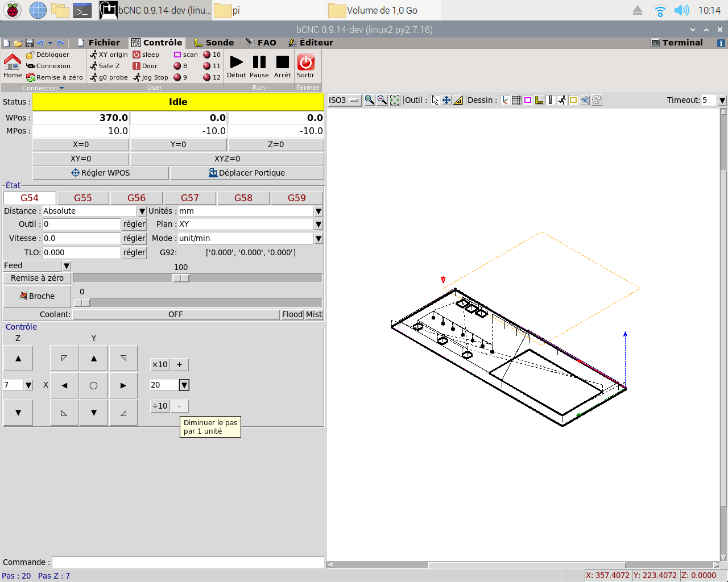Image resolution: width=728 pixels, height=582 pixels.
Task: Run the XY origin user command
Action: point(109,55)
